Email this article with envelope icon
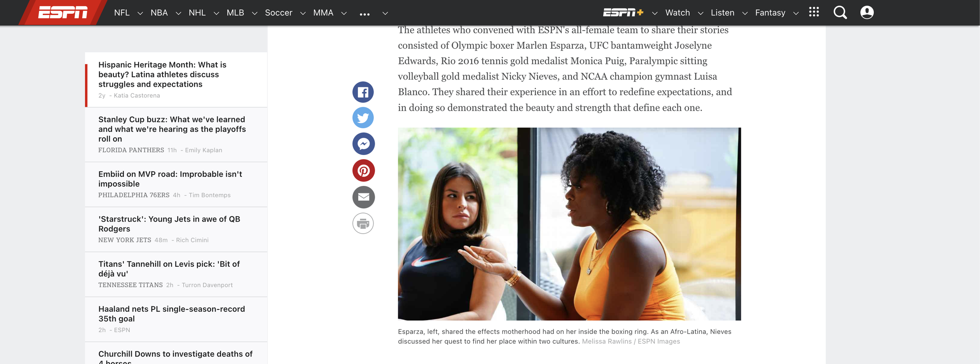The height and width of the screenshot is (364, 980). coord(363,197)
